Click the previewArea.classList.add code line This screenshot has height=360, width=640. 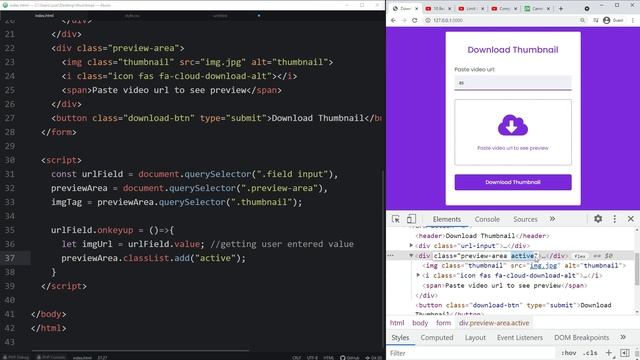tap(154, 258)
